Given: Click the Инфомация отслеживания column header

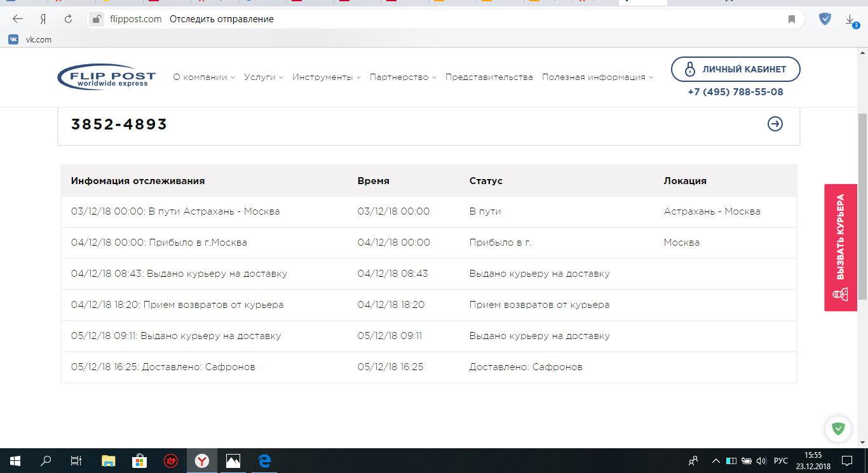Looking at the screenshot, I should pos(138,181).
